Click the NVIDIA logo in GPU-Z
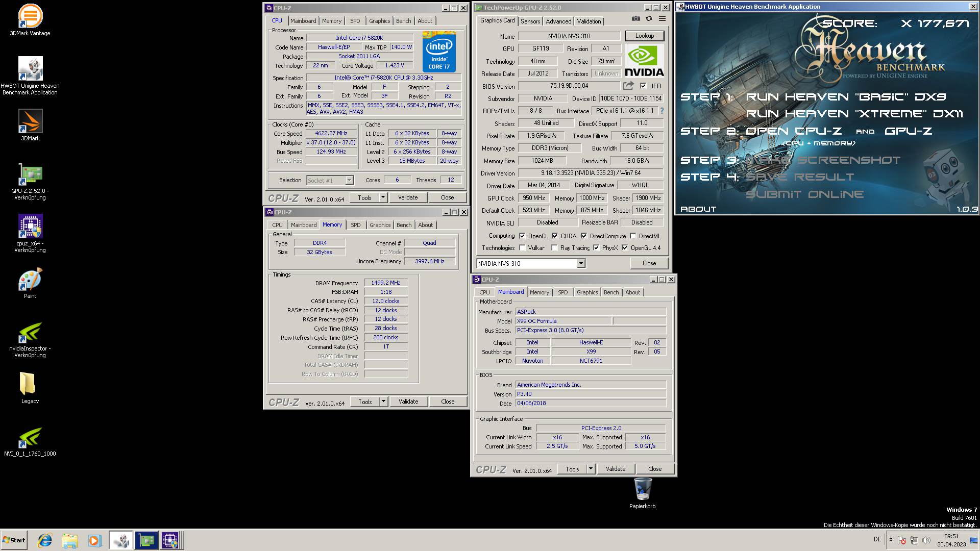The width and height of the screenshot is (980, 551). (x=644, y=61)
